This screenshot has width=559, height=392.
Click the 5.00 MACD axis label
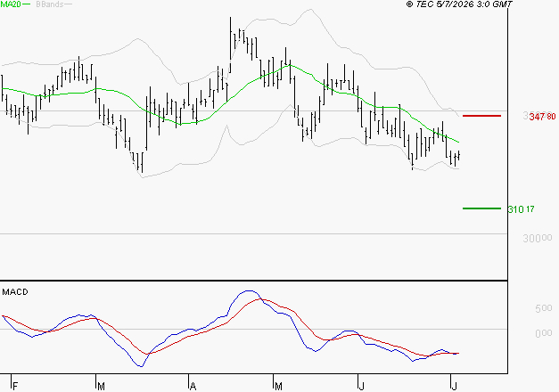pyautogui.click(x=544, y=308)
